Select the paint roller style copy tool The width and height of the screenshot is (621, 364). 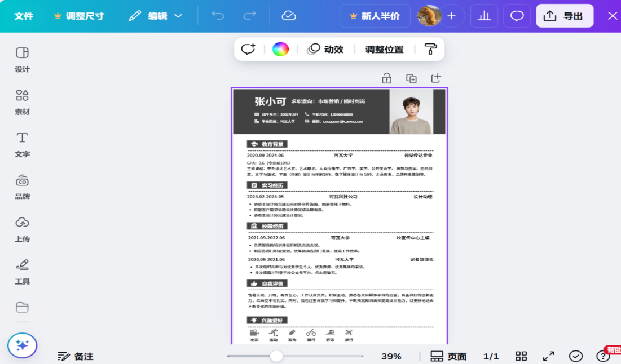(430, 49)
